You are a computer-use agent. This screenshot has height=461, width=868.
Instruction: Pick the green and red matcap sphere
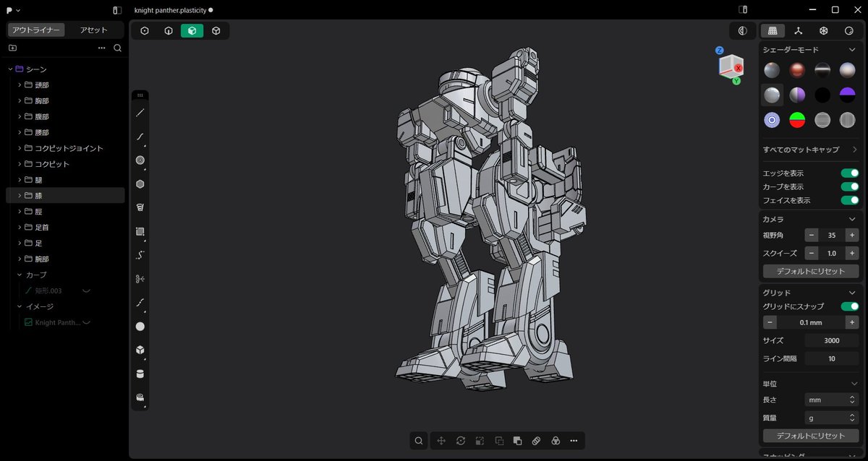coord(797,120)
